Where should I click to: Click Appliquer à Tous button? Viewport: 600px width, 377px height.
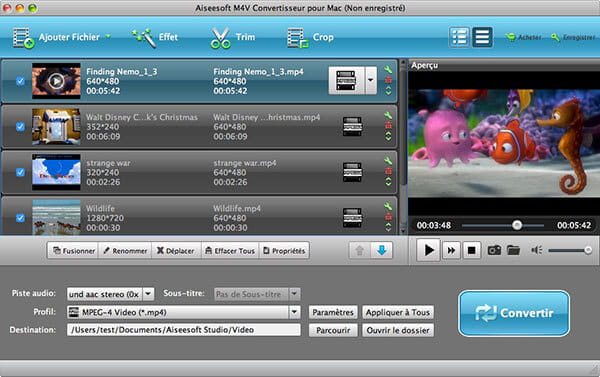pos(398,312)
